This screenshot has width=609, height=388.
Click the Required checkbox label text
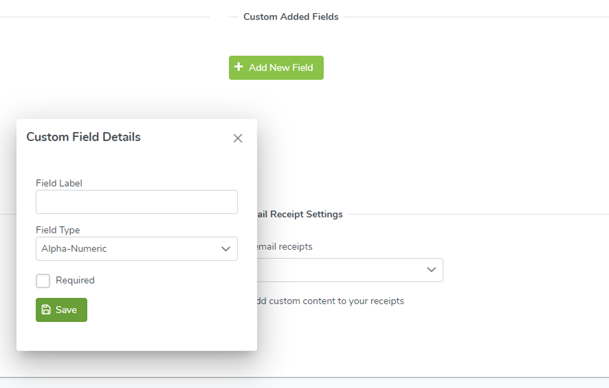tap(75, 280)
